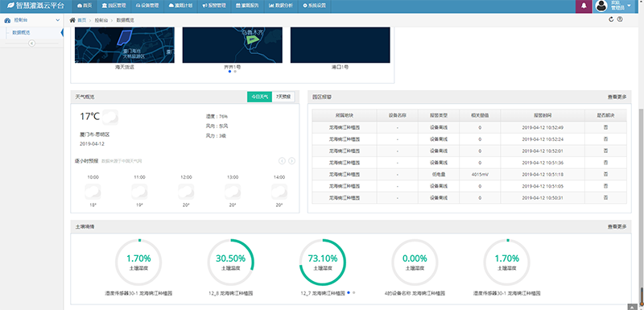Click previous arrow of hourly forecast
The height and width of the screenshot is (310, 644).
point(283,161)
